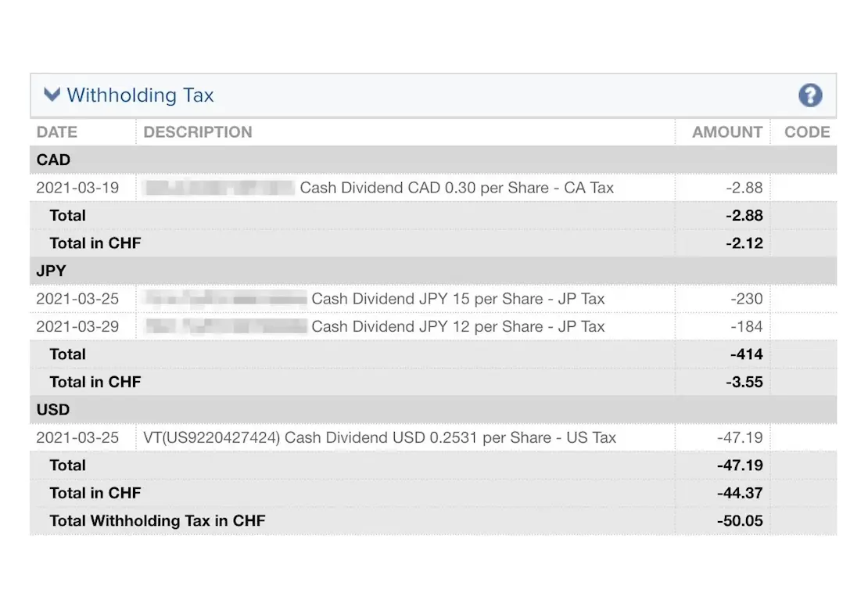Click the DATE column header
This screenshot has width=868, height=604.
[57, 132]
